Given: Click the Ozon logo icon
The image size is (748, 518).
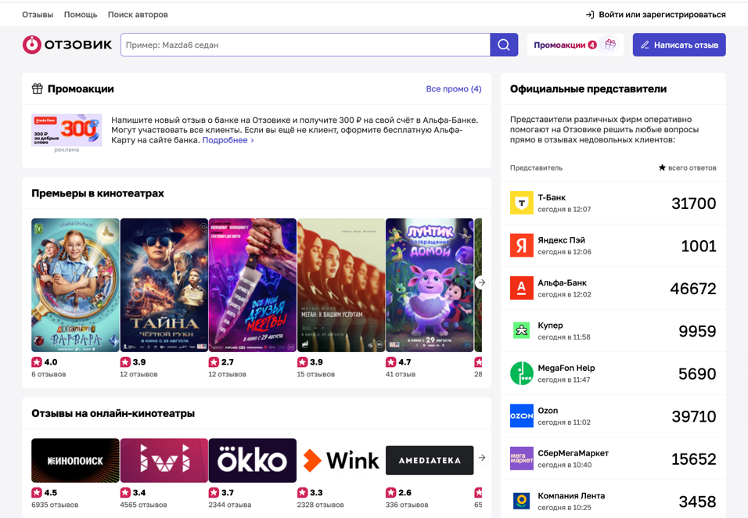Looking at the screenshot, I should [521, 415].
